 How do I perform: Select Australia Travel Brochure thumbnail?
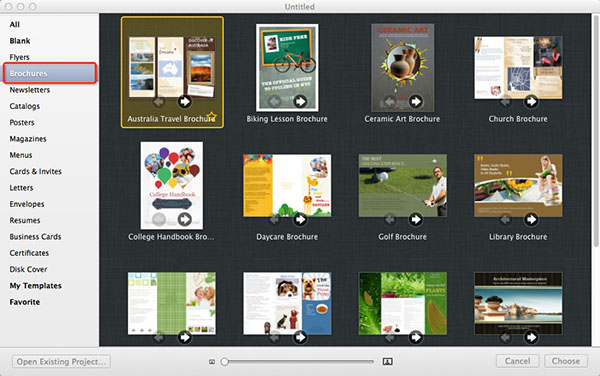tap(172, 67)
